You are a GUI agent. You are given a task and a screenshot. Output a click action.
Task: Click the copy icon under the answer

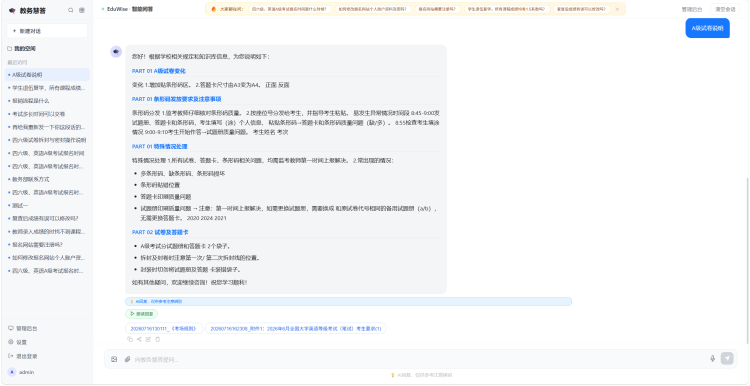pos(130,340)
